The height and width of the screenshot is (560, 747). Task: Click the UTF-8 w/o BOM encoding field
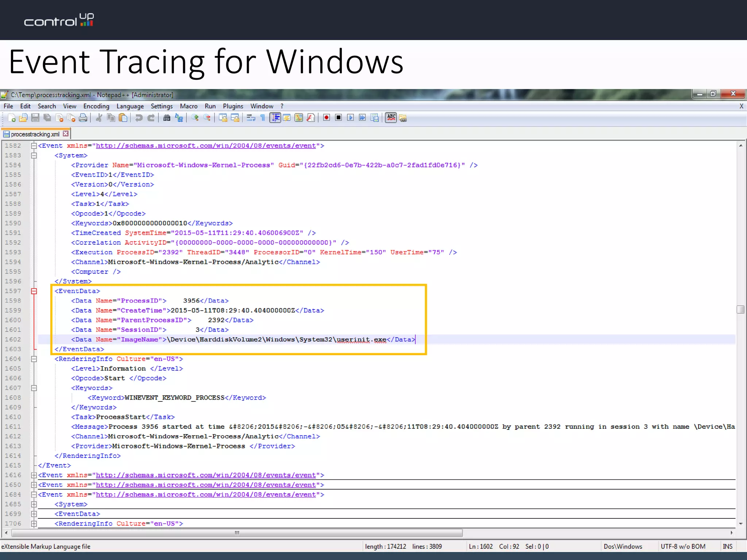683,546
